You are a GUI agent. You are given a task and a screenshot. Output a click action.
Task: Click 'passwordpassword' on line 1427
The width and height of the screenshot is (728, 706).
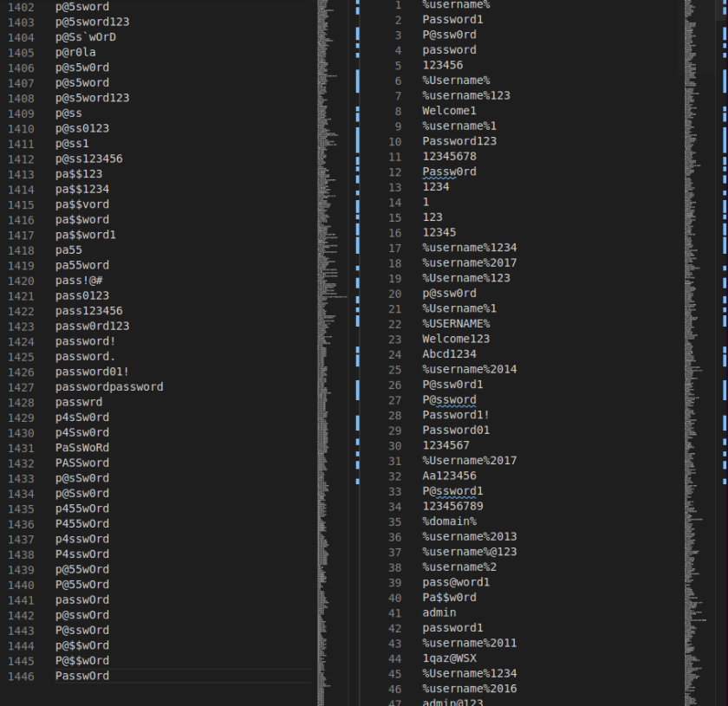pos(109,387)
